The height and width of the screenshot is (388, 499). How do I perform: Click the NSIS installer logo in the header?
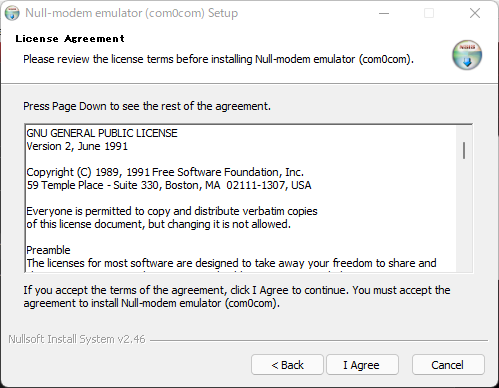(467, 55)
